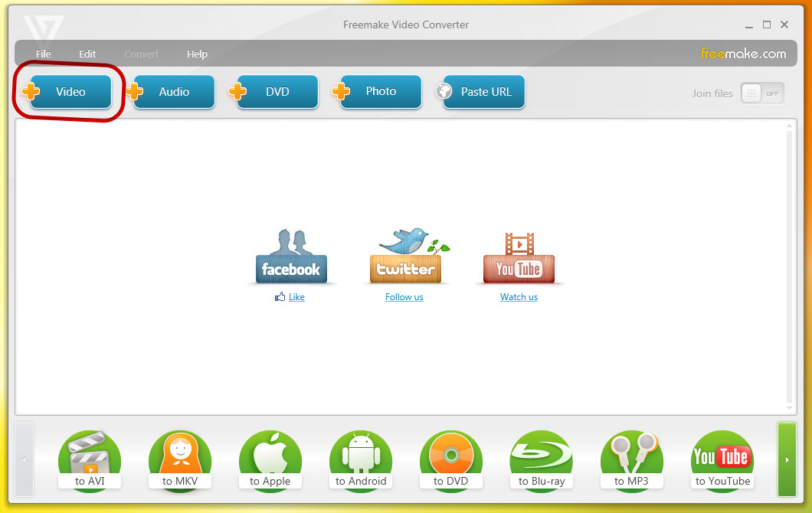
Task: Toggle the Join files switch
Action: coord(762,93)
